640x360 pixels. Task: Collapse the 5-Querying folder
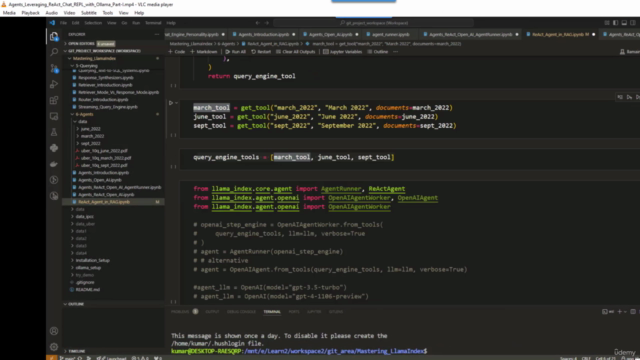tap(86, 66)
